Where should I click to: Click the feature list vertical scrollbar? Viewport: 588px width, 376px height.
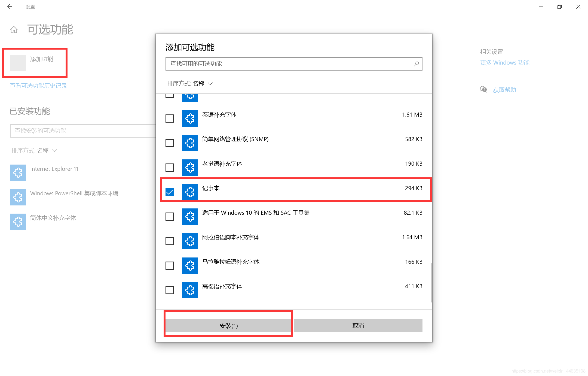point(431,283)
